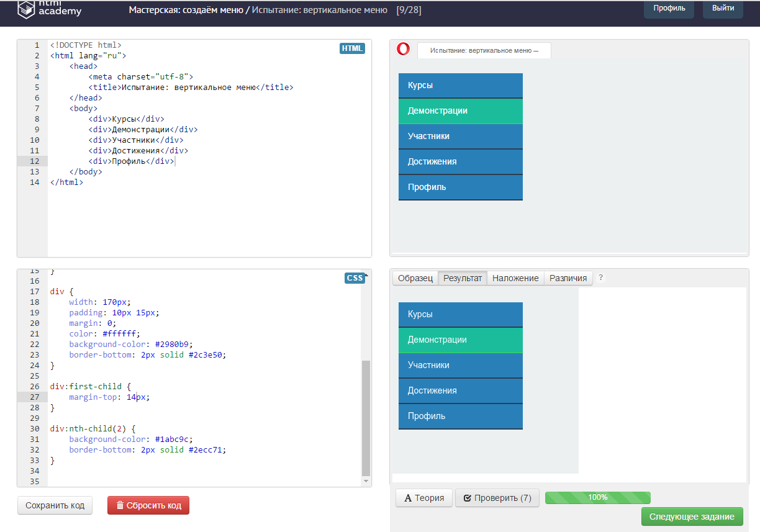This screenshot has width=760, height=532.
Task: Click the <html lang="ru"> code line
Action: 88,56
